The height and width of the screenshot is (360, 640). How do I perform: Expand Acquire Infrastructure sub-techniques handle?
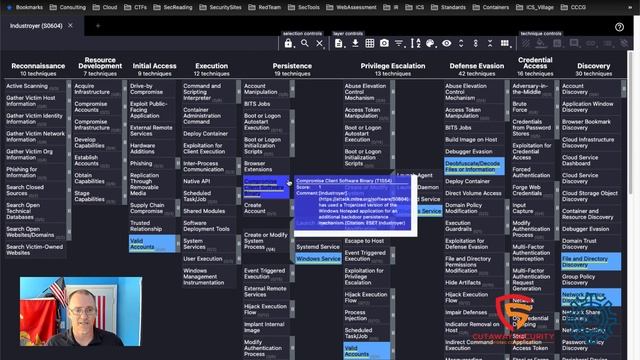[124, 89]
